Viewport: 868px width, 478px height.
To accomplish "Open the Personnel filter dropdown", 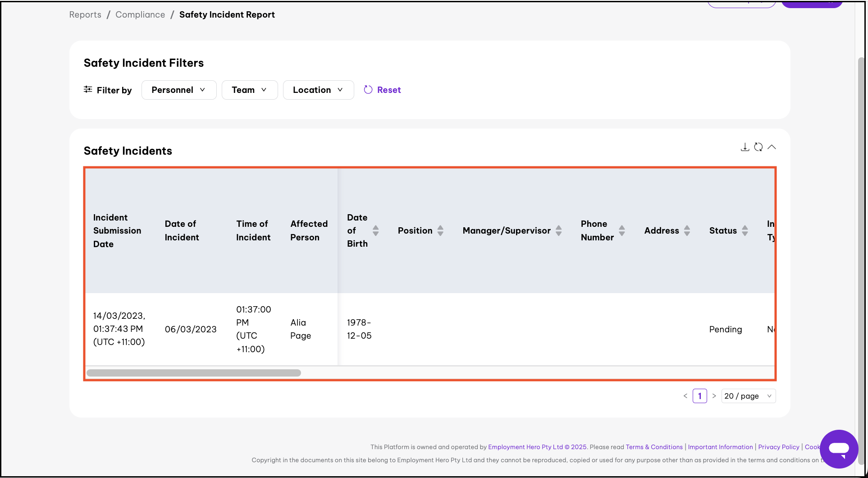I will pyautogui.click(x=179, y=90).
